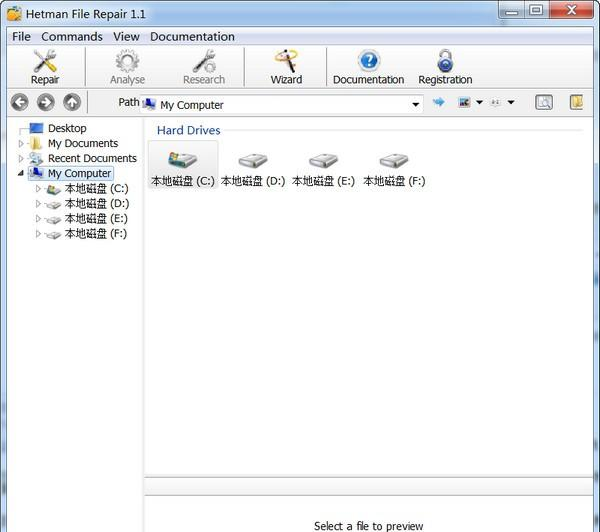Expand the E: drive tree node
600x532 pixels.
coord(38,219)
